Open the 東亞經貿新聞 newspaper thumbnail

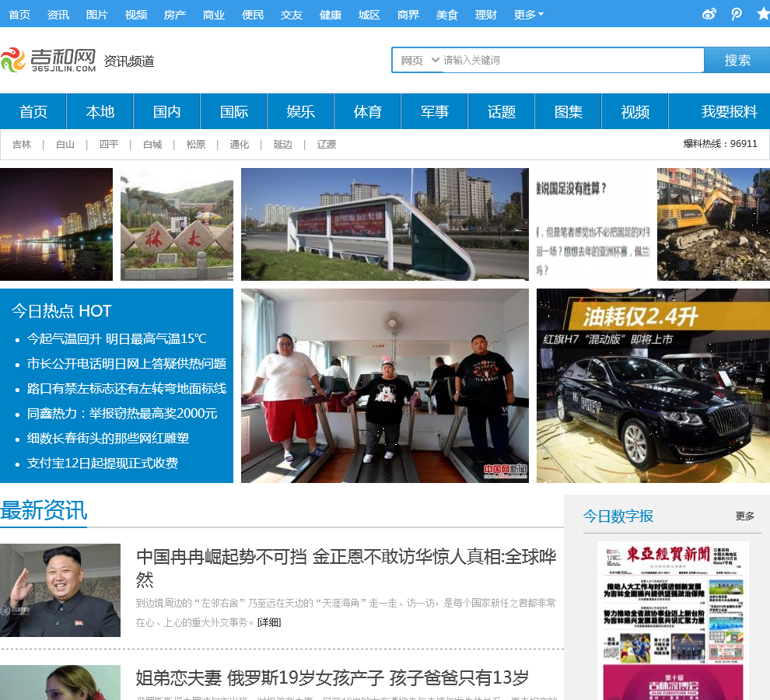tap(673, 621)
